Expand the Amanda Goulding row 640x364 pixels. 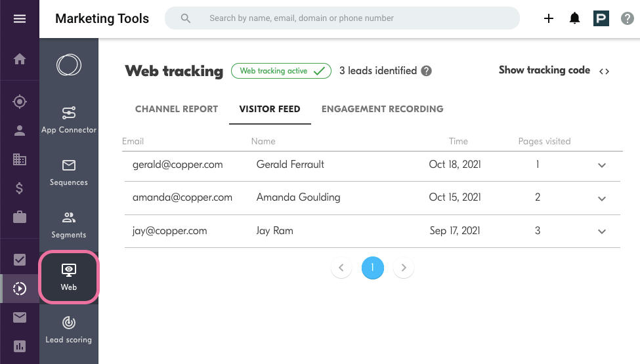click(x=602, y=199)
